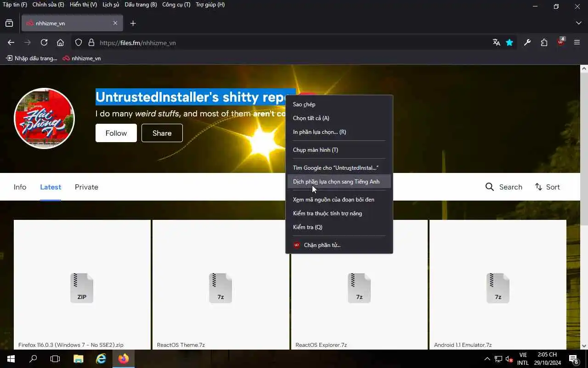This screenshot has height=368, width=588.
Task: Open the ReactOS Explorer.7z file icon
Action: (359, 288)
